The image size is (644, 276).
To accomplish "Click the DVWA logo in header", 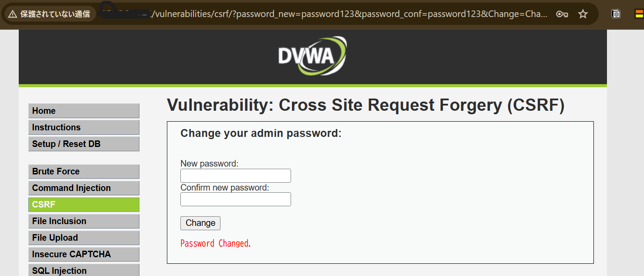I will pyautogui.click(x=312, y=56).
